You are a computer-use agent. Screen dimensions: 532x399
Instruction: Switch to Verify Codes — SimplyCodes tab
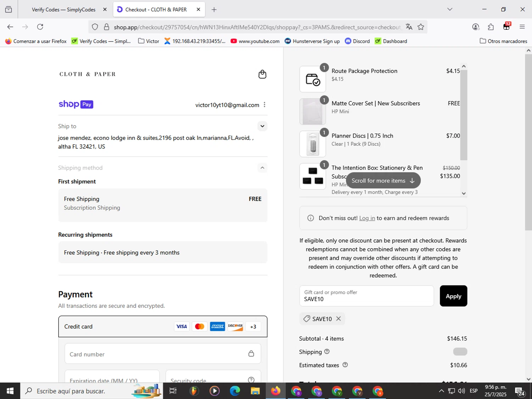pos(63,10)
